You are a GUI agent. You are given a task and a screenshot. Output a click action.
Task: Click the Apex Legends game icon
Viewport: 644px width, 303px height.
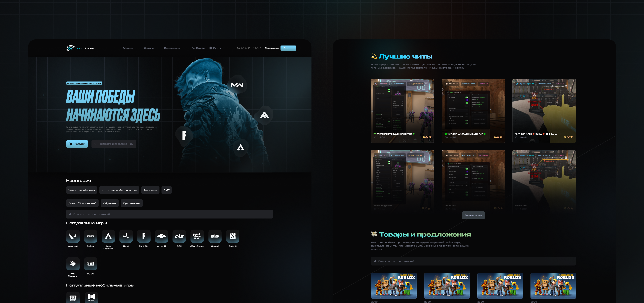108,236
